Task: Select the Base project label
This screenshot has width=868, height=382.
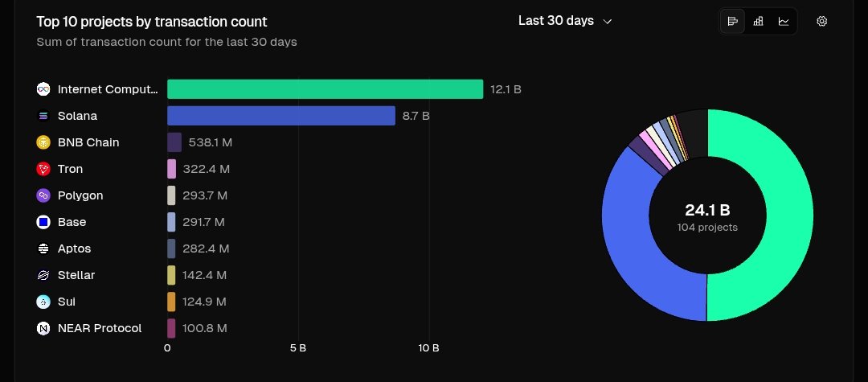Action: [72, 222]
